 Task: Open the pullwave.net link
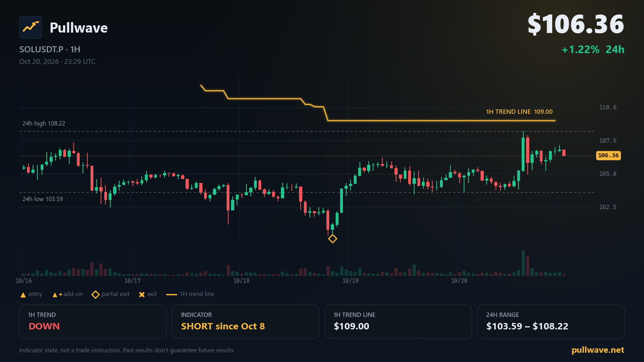pyautogui.click(x=598, y=350)
